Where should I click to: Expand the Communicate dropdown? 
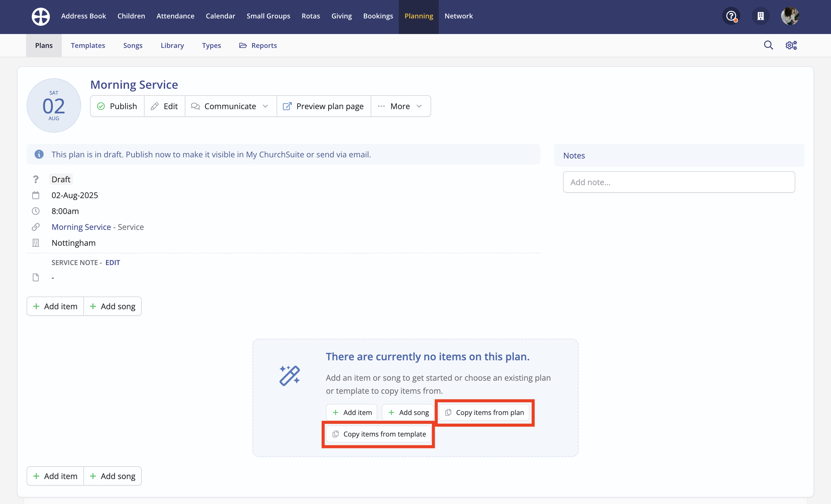231,106
